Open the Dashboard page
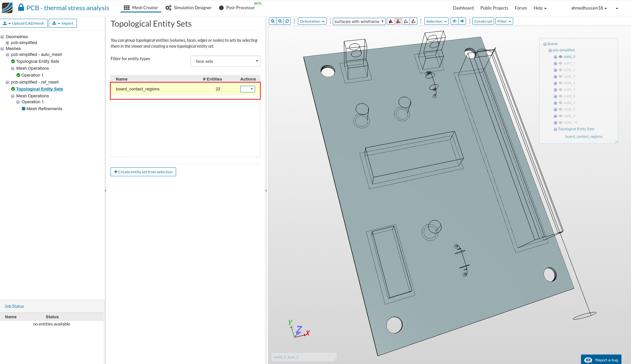 [463, 8]
